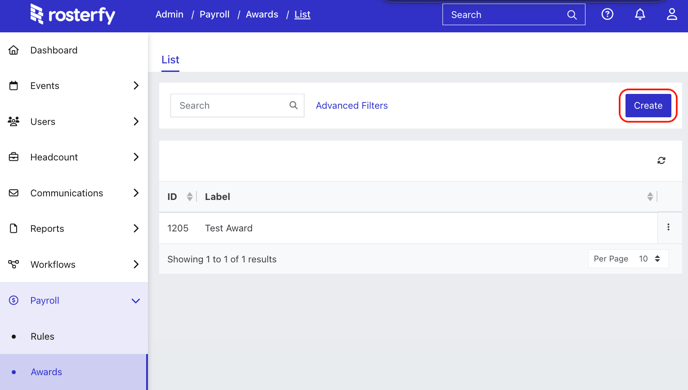Open Test Award row actions menu
Screen dimensions: 688x390
668,227
